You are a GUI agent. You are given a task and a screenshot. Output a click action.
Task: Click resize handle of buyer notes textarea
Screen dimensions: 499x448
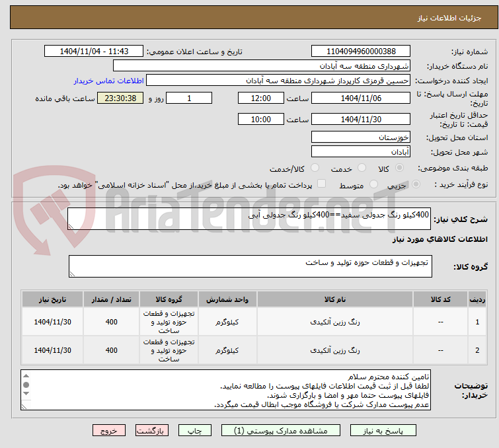(24, 406)
